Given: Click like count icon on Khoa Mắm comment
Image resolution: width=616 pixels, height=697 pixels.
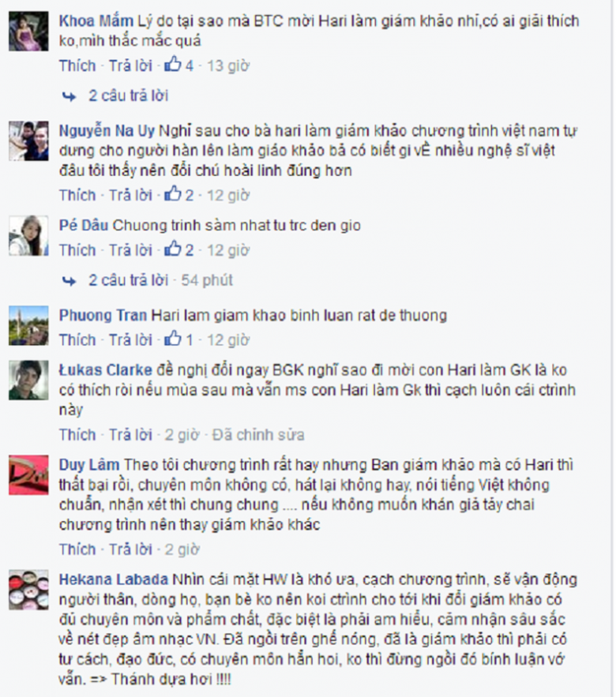Looking at the screenshot, I should 173,65.
